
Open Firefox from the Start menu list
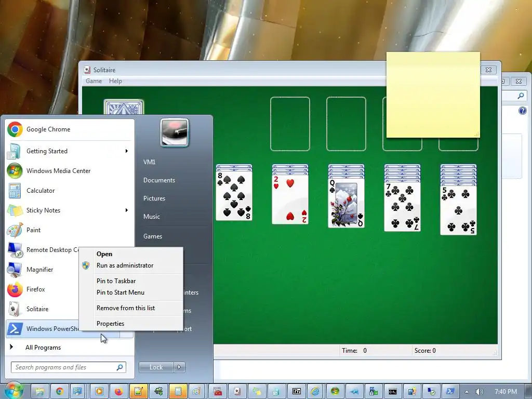pyautogui.click(x=42, y=289)
